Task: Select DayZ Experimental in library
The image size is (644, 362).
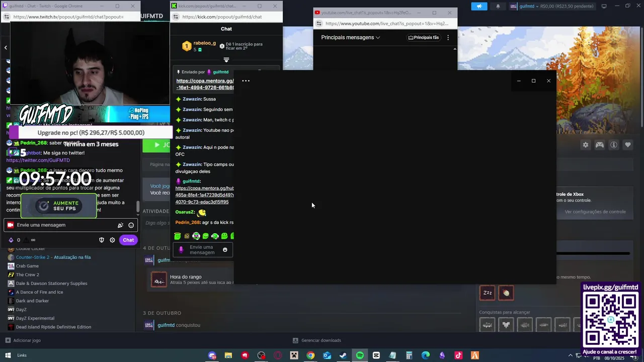Action: point(35,318)
